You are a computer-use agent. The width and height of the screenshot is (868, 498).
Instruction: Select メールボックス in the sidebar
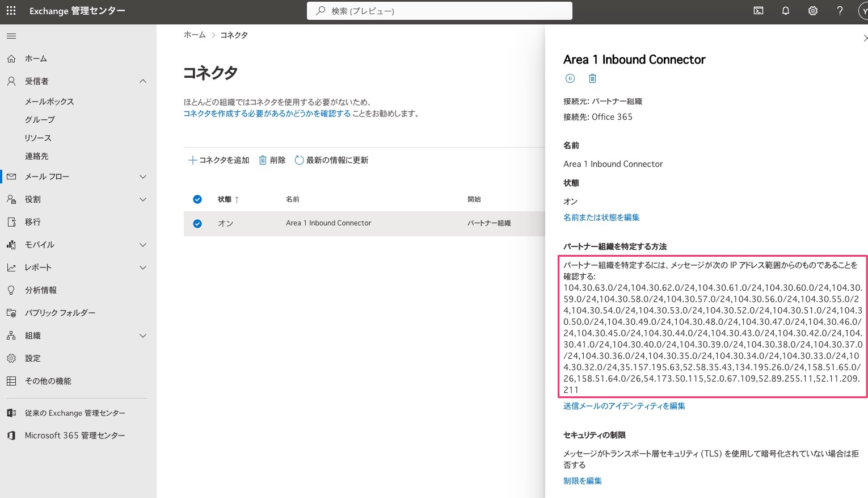click(x=49, y=101)
